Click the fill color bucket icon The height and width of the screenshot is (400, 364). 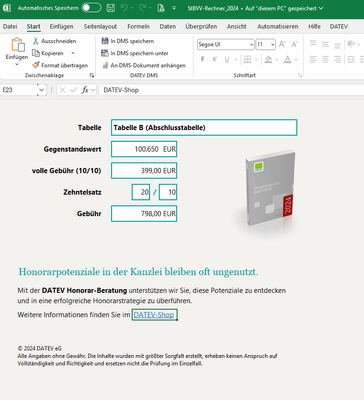click(x=268, y=60)
